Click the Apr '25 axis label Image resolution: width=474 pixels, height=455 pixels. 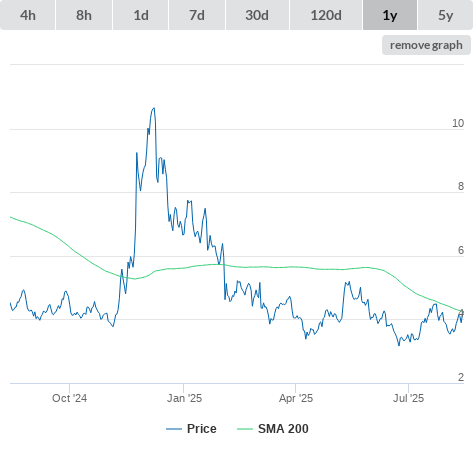296,398
